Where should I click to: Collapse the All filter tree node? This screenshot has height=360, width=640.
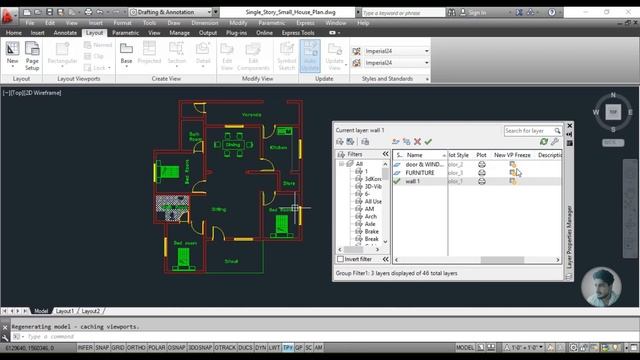pos(341,164)
